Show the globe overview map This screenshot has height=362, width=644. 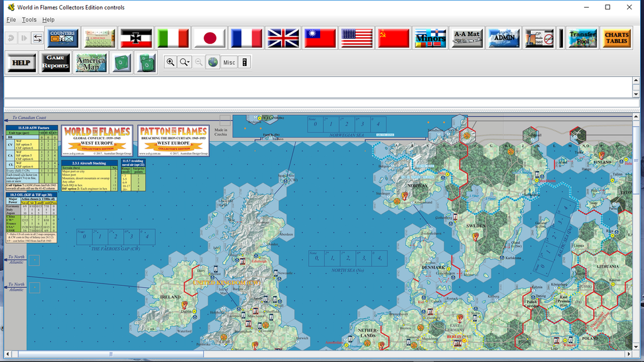click(x=213, y=62)
